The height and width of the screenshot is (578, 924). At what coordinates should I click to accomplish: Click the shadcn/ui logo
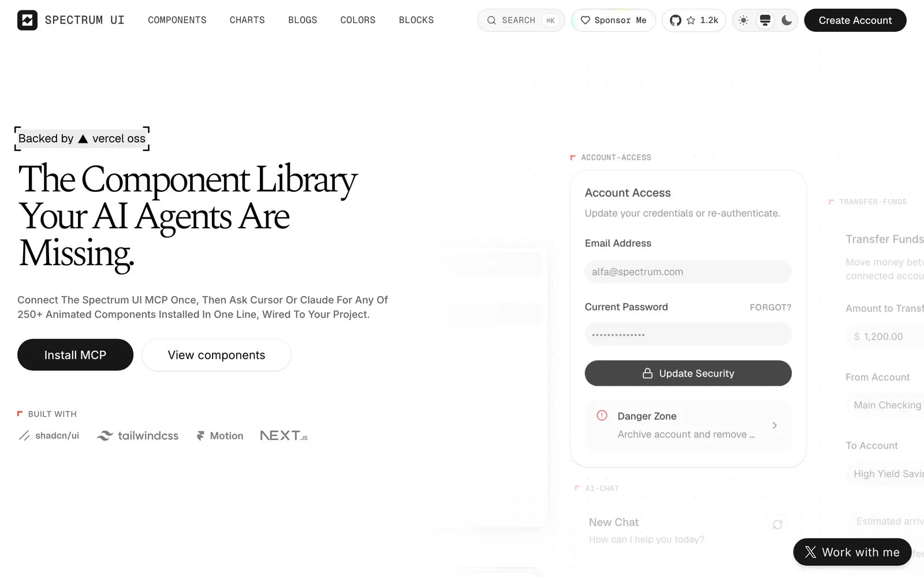49,436
